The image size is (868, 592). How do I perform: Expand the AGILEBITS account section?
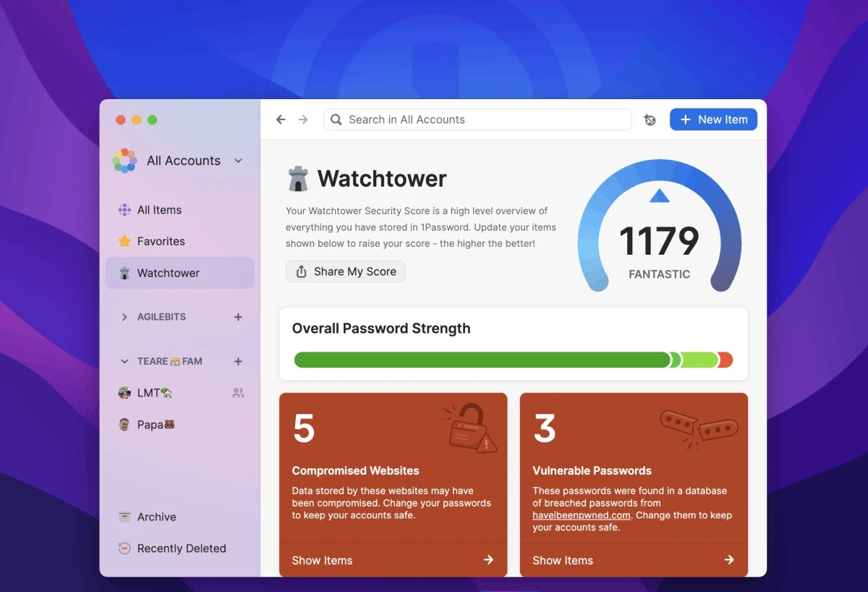124,316
